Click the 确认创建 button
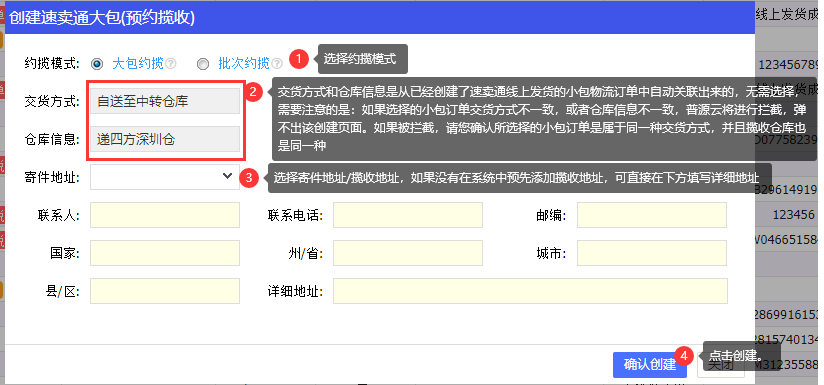824x385 pixels. tap(650, 365)
